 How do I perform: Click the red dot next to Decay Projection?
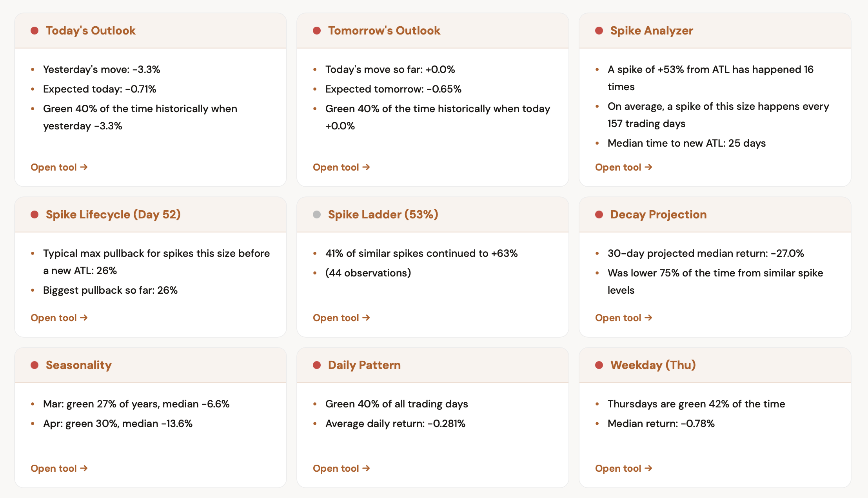[599, 214]
